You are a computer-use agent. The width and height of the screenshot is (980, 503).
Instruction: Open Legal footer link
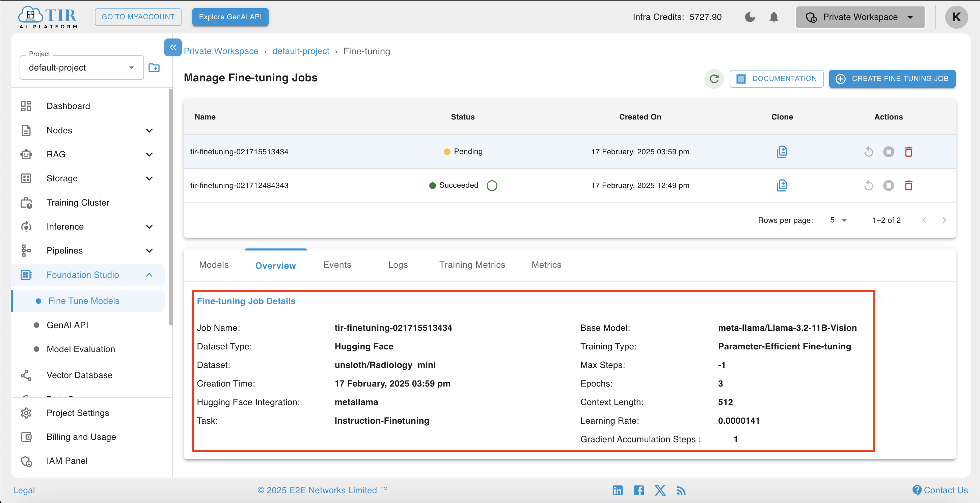[x=24, y=490]
